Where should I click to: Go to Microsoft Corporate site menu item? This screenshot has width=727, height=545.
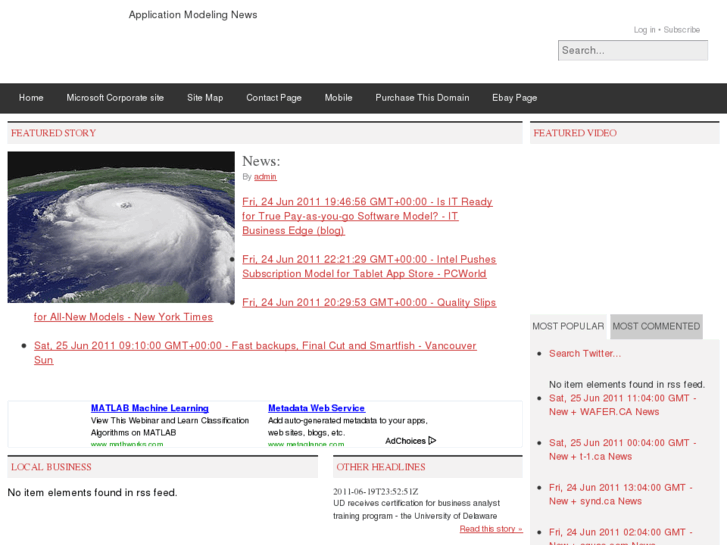[115, 98]
